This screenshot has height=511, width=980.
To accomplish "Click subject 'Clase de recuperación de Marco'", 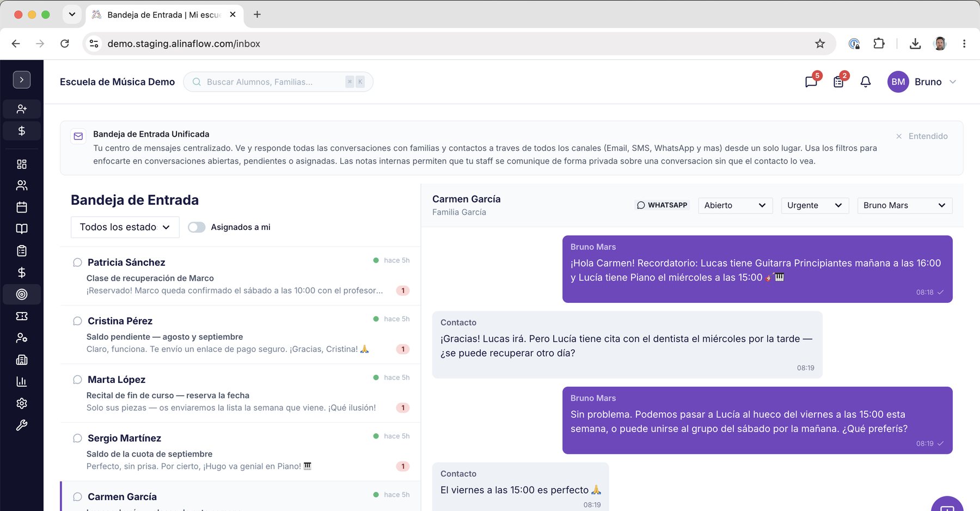I will tap(150, 278).
